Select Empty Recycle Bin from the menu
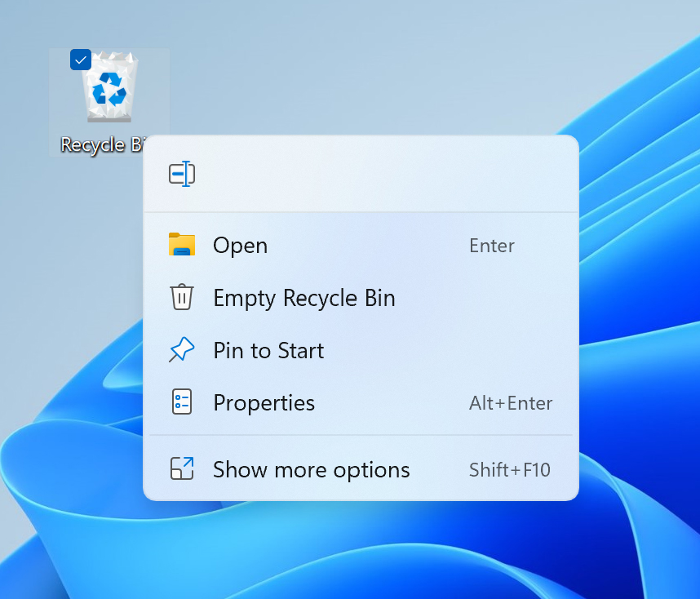This screenshot has width=700, height=599. tap(303, 297)
